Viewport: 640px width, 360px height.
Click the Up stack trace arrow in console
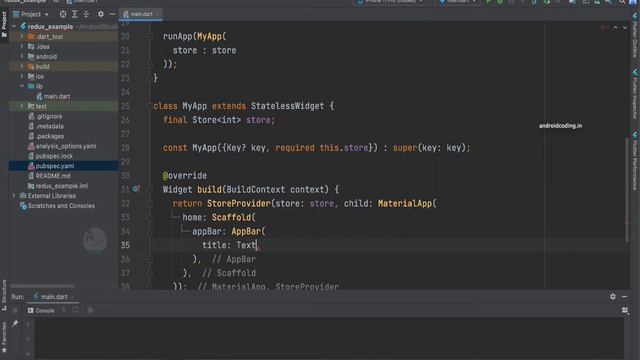tap(28, 325)
